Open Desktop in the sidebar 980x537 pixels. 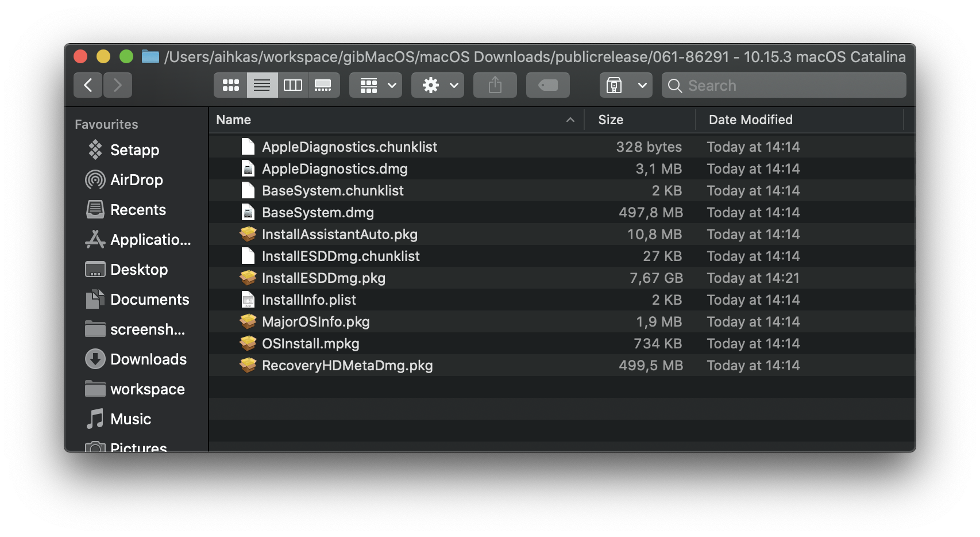click(x=137, y=270)
